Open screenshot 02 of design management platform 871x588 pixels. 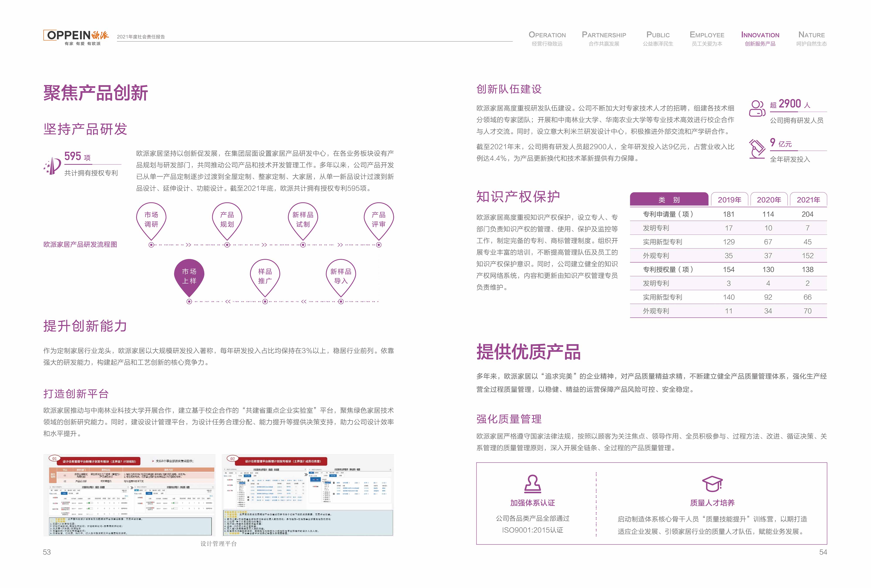point(308,495)
